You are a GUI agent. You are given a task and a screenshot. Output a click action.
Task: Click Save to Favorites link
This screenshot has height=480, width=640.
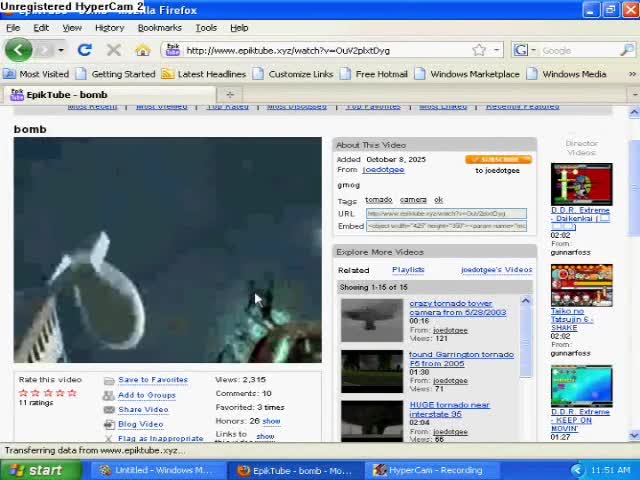point(152,380)
